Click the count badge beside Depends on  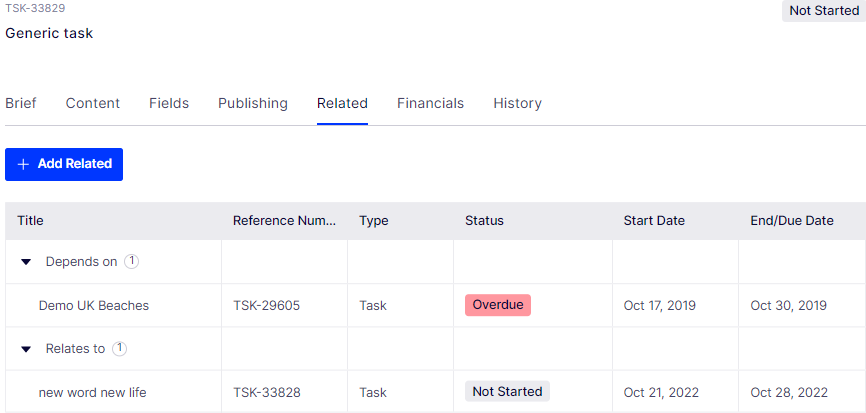pos(131,261)
